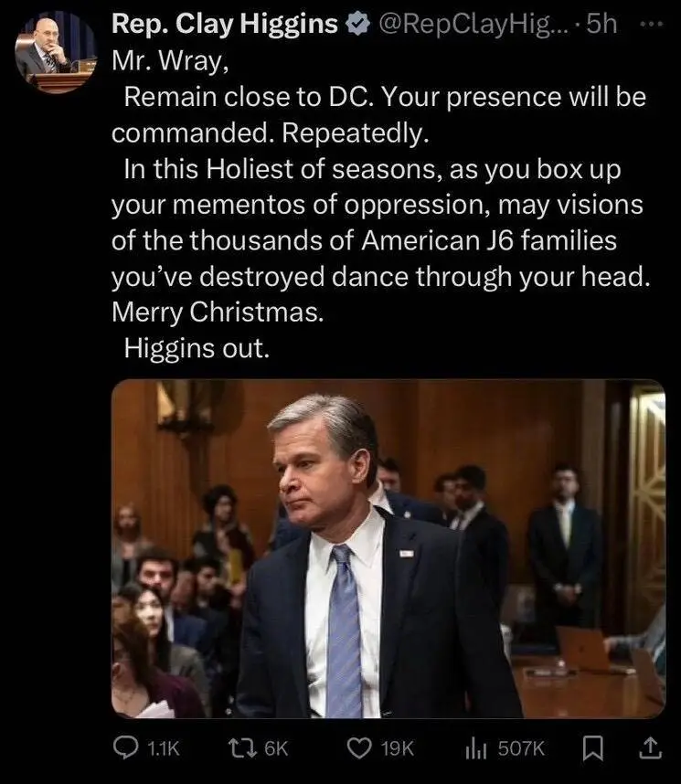Click the 1.1K replies count

click(163, 748)
